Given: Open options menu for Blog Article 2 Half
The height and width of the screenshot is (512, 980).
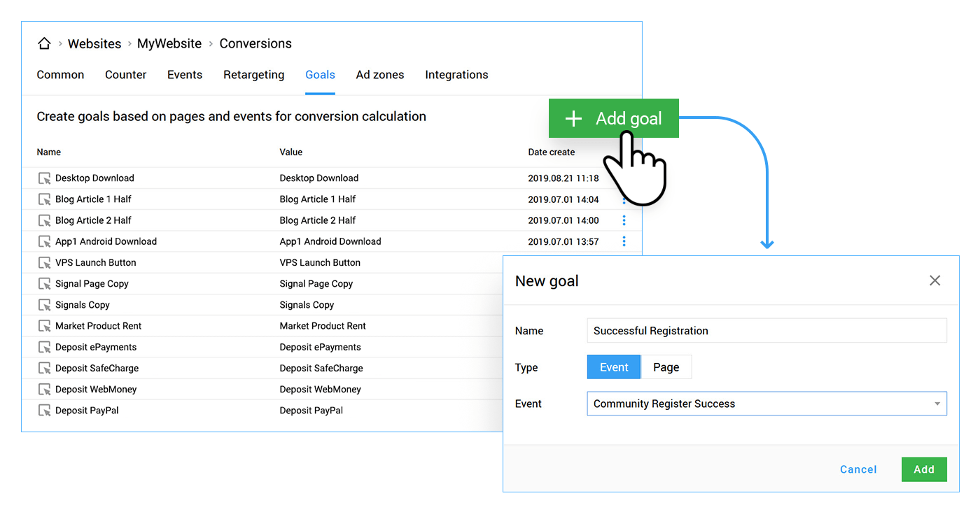Looking at the screenshot, I should (624, 220).
